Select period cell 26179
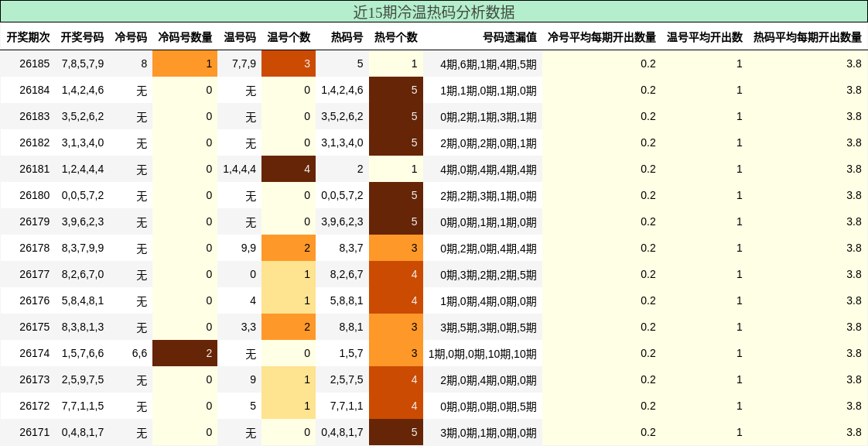868x446 pixels. click(34, 221)
